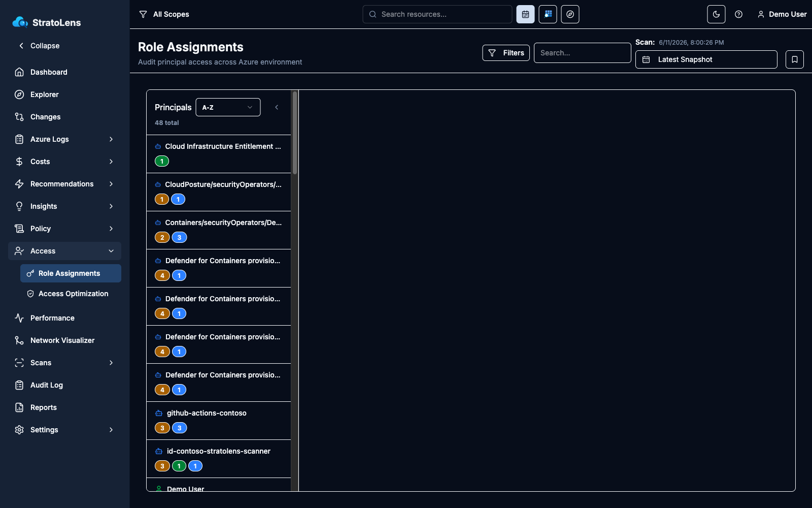Open the calendar view icon in top bar

click(525, 14)
